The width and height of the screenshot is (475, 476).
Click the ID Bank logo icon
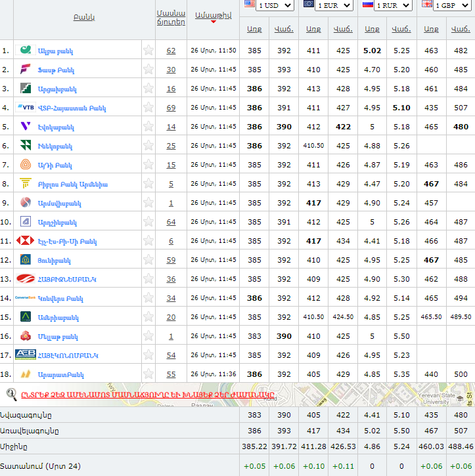tap(26, 165)
